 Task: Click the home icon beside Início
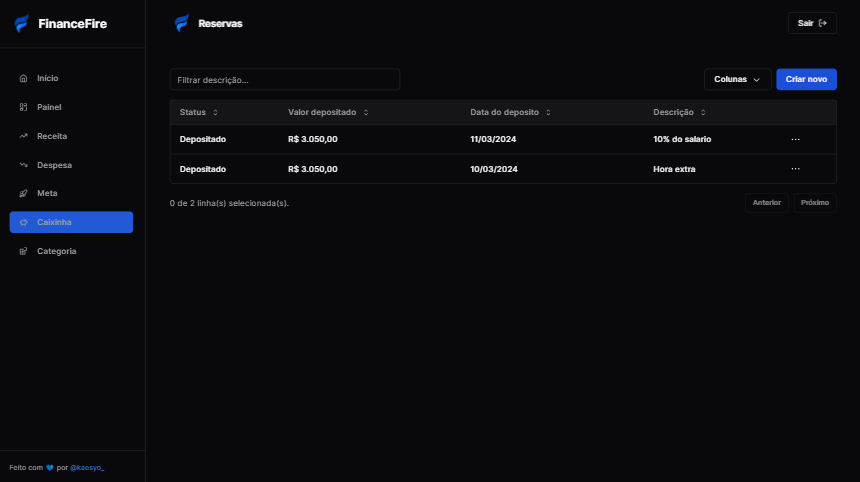pos(24,78)
